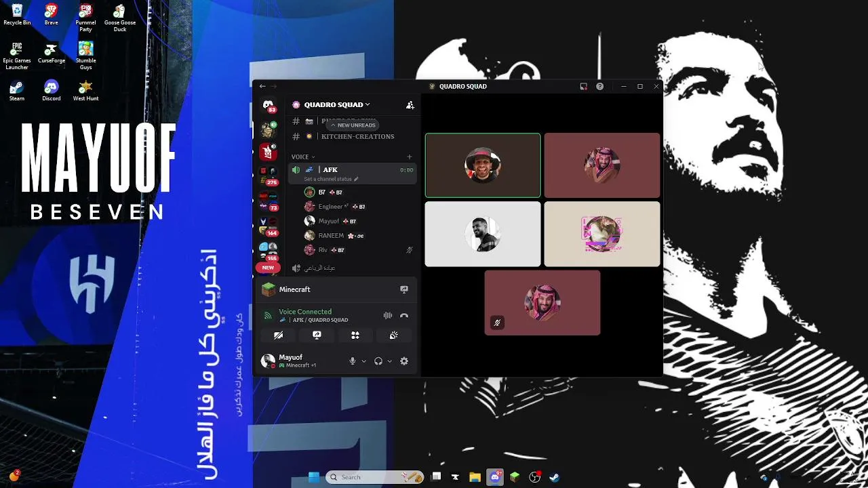Open the Windows Start menu
Viewport: 868px width, 488px height.
pos(314,477)
